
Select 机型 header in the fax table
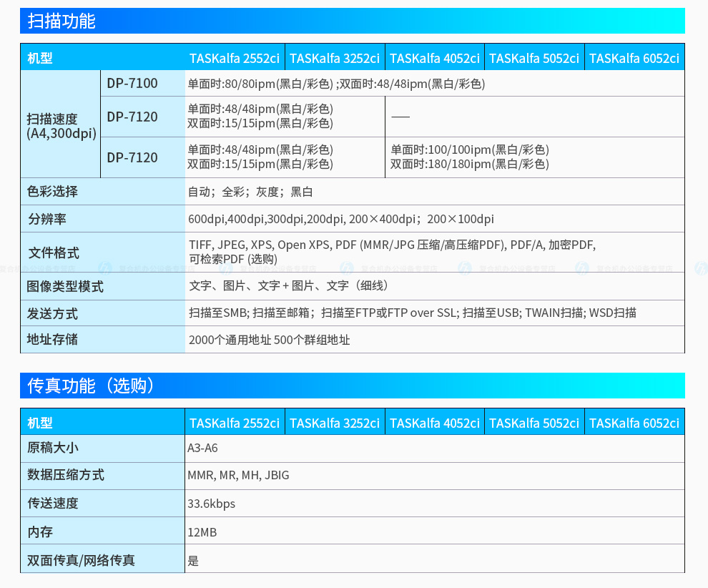coord(40,423)
